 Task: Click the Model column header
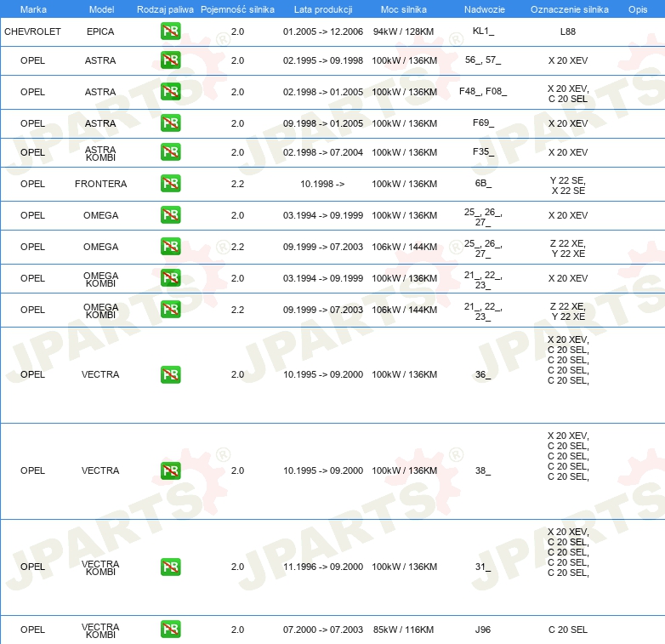pos(100,9)
